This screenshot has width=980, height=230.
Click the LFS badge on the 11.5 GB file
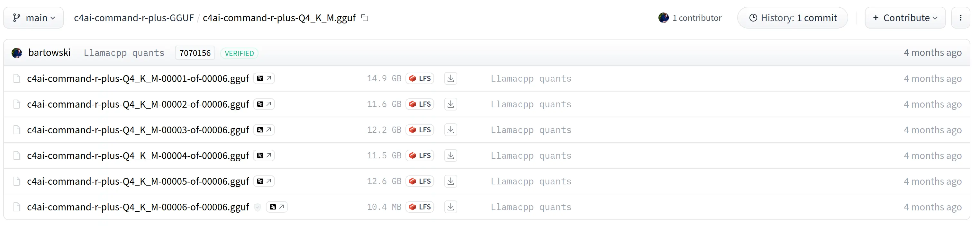(x=420, y=155)
